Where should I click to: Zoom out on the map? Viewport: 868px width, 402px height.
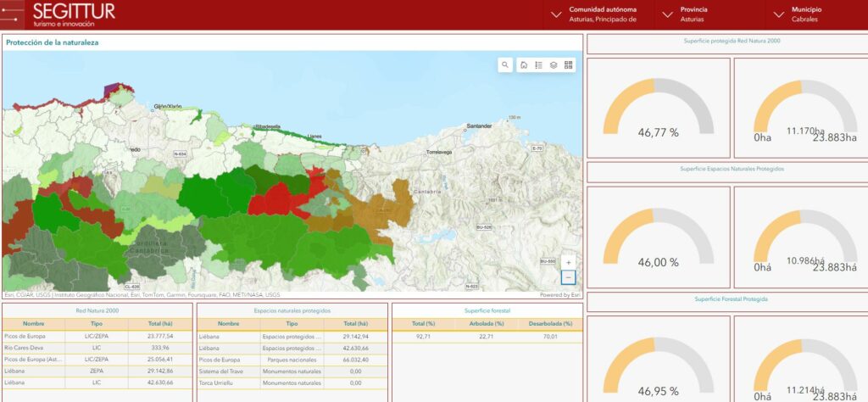pyautogui.click(x=568, y=277)
